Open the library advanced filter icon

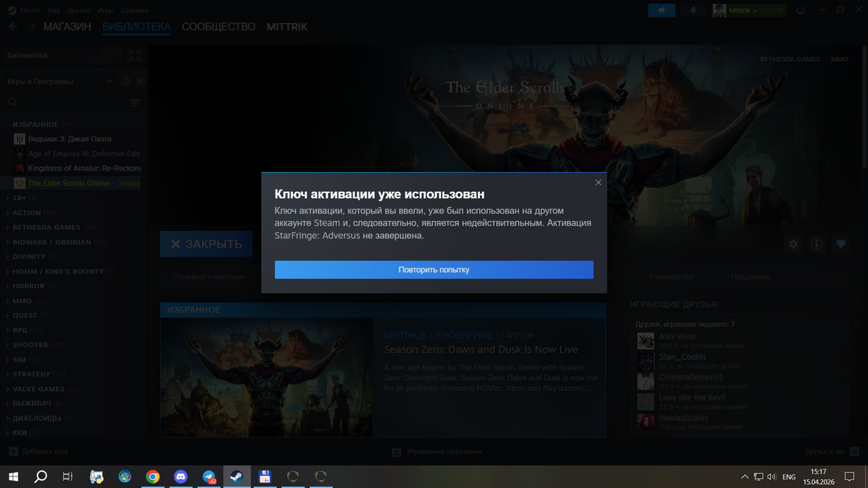pos(135,103)
